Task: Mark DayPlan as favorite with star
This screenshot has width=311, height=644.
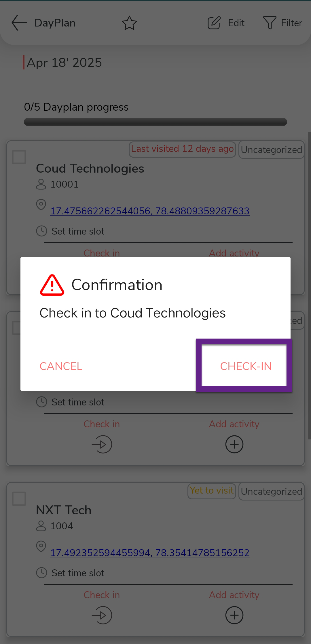Action: click(129, 23)
